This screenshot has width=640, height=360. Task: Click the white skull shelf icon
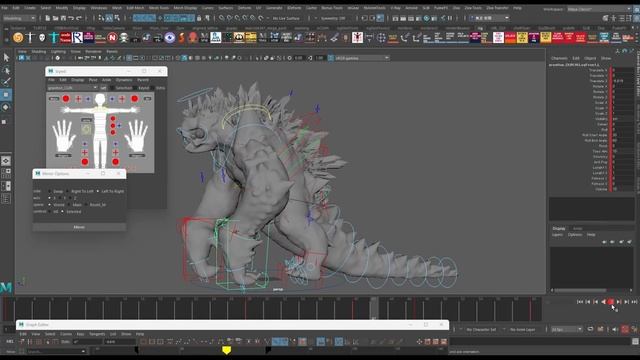point(42,38)
